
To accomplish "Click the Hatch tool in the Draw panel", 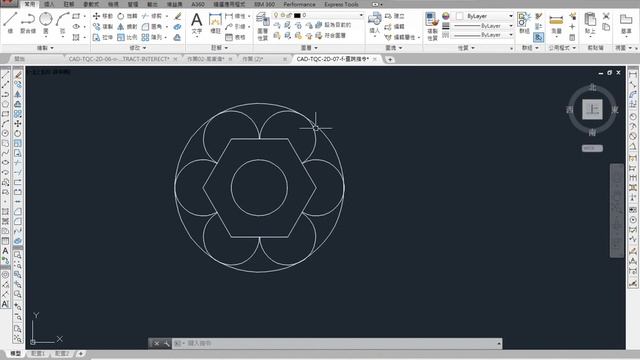I will pos(76,37).
